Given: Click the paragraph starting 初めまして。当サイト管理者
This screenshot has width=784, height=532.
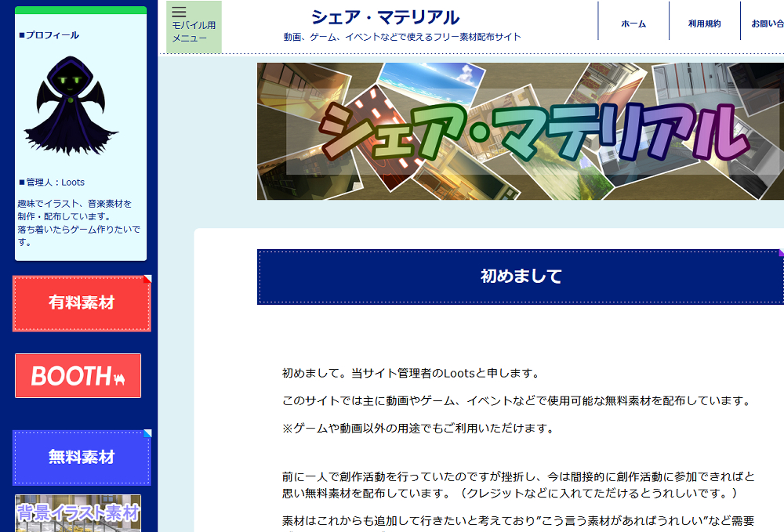Looking at the screenshot, I should [411, 373].
